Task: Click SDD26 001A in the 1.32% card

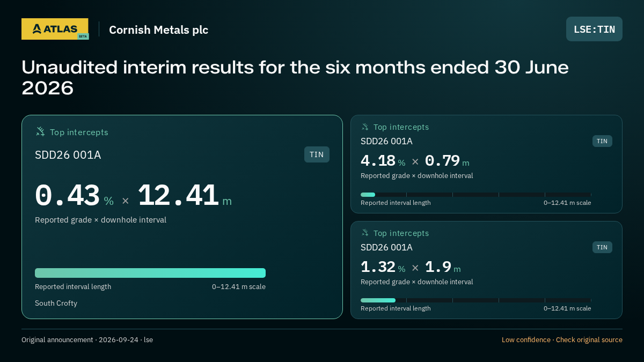Action: pos(386,247)
